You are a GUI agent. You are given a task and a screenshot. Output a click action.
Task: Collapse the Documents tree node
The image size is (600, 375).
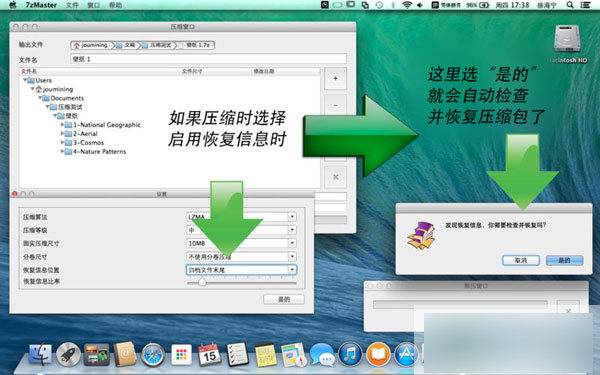(x=40, y=98)
